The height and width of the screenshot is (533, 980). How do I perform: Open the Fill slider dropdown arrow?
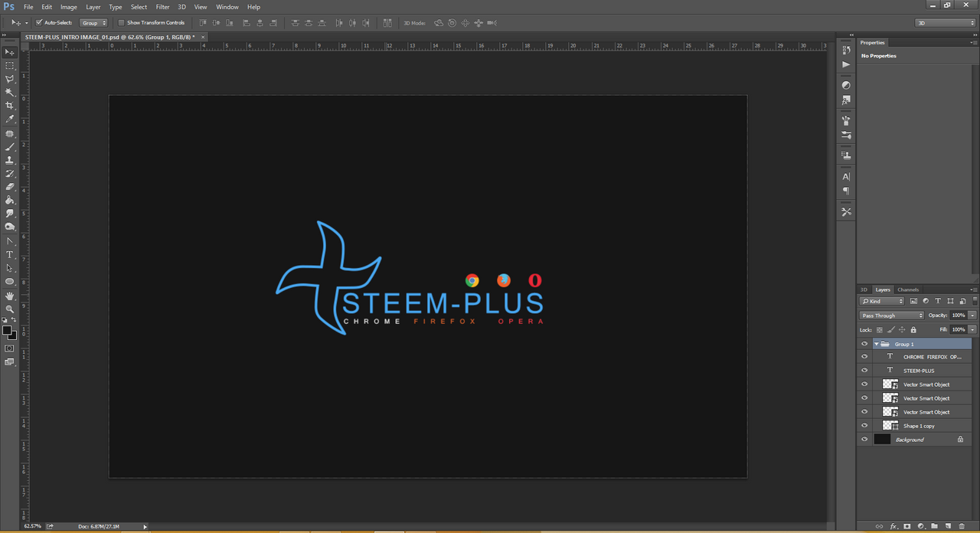pyautogui.click(x=972, y=329)
